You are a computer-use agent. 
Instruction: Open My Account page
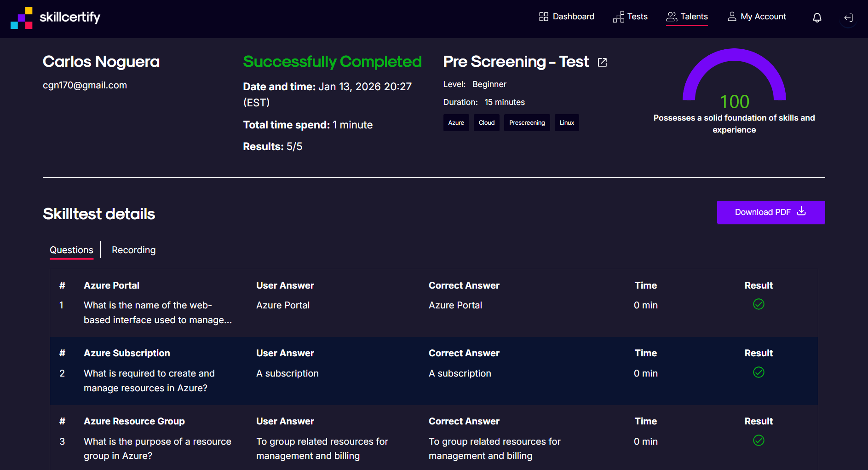[757, 17]
